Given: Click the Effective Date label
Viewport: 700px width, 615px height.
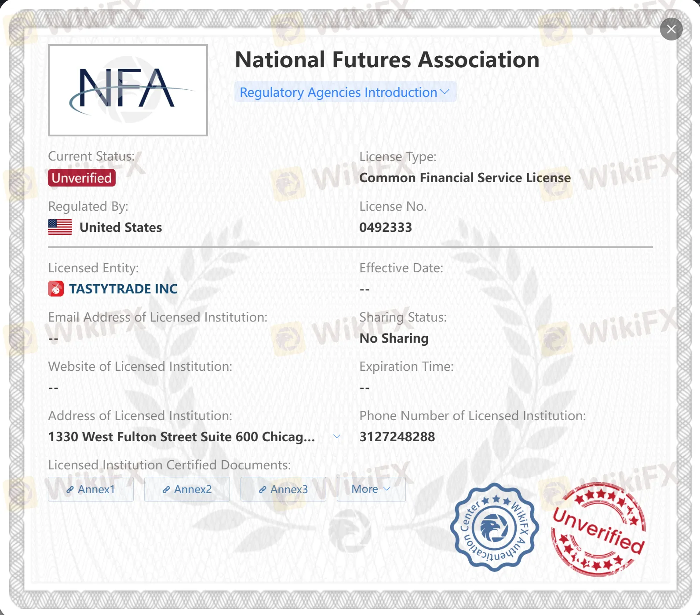Looking at the screenshot, I should click(401, 268).
